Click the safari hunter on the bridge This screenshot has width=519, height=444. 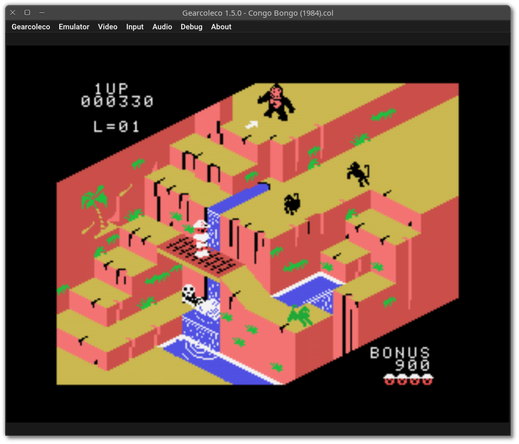click(201, 239)
